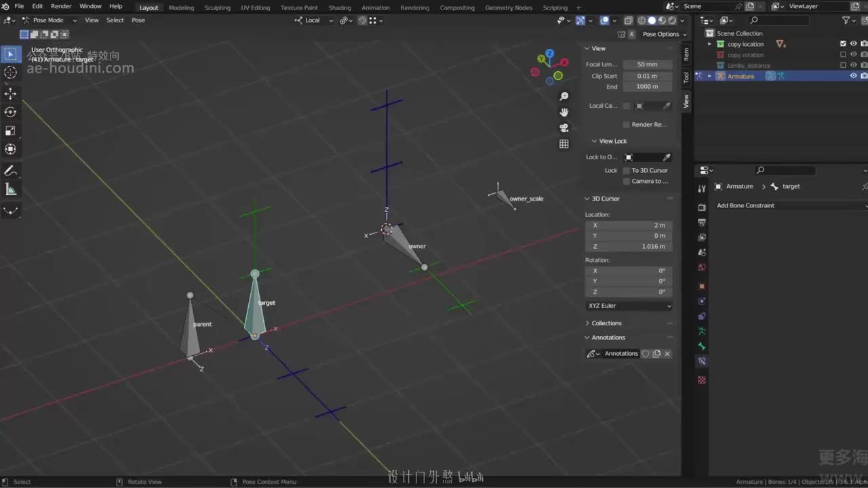The width and height of the screenshot is (868, 488).
Task: Expand the copy location collection
Action: pos(710,44)
